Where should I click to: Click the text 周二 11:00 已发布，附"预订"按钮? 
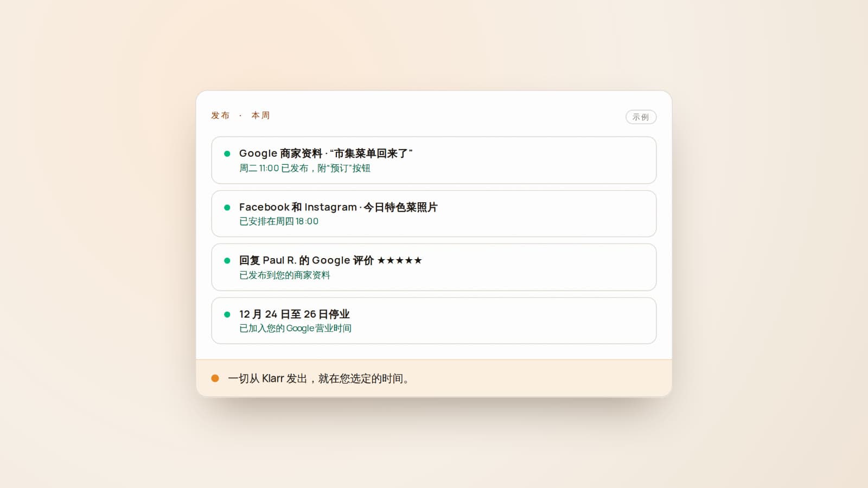tap(305, 168)
